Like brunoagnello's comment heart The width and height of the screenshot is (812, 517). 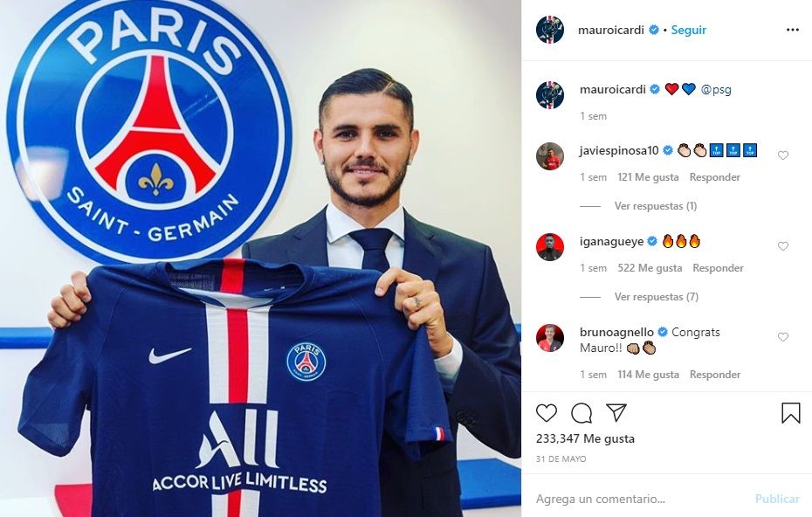(x=783, y=337)
